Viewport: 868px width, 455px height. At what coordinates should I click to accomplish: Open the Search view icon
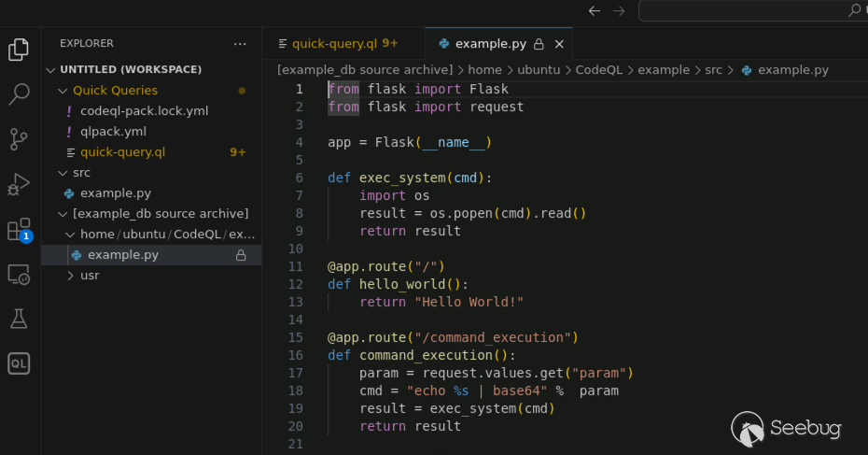click(x=19, y=94)
